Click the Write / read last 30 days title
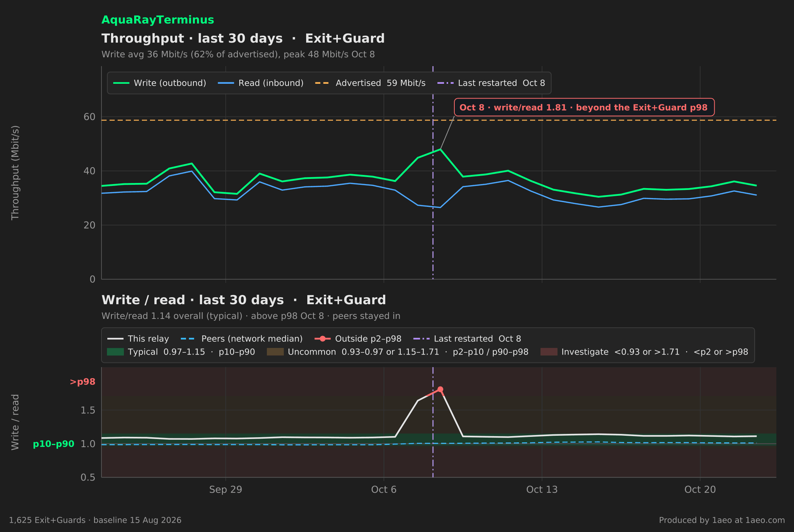The height and width of the screenshot is (532, 794). 244,300
